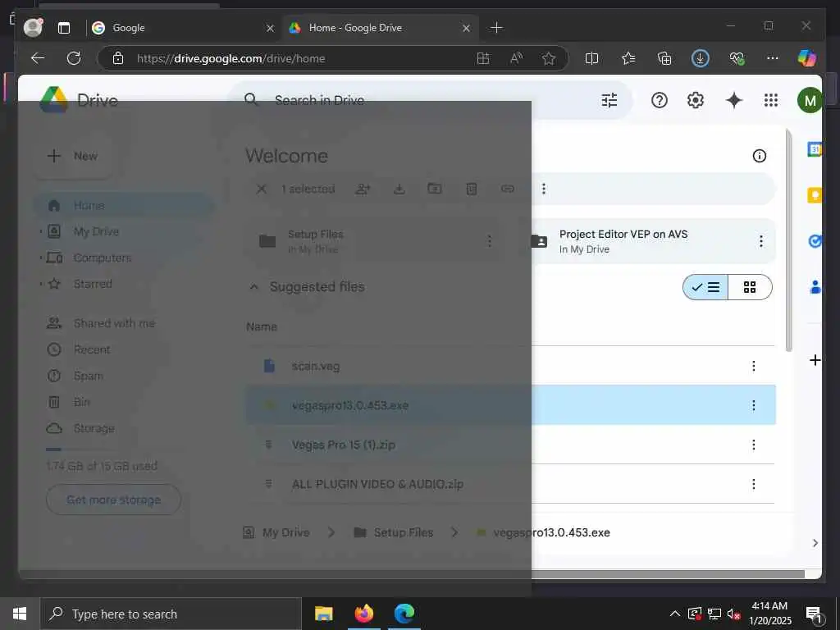Open the Drive Help menu

coord(660,100)
